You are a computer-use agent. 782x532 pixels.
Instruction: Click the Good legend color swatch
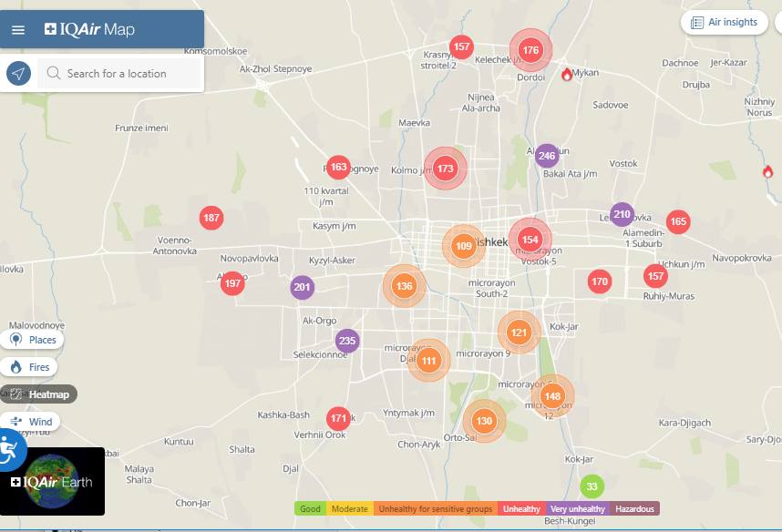click(310, 508)
